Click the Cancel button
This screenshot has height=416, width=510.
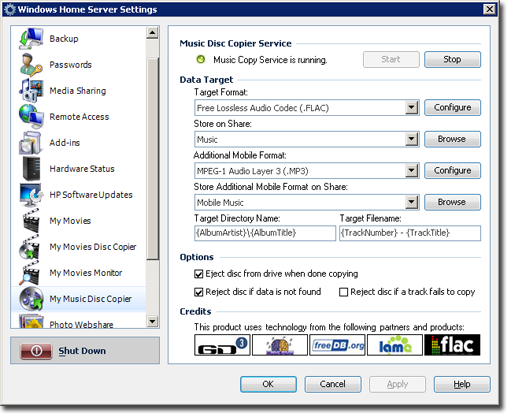333,384
